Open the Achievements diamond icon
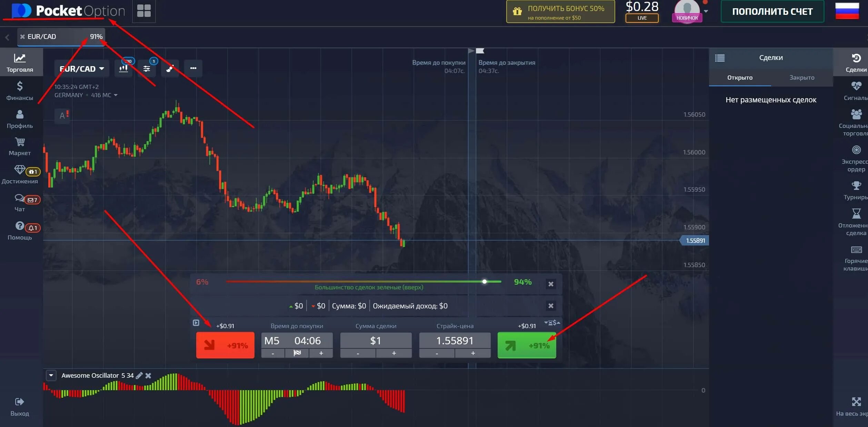868x427 pixels. tap(20, 170)
